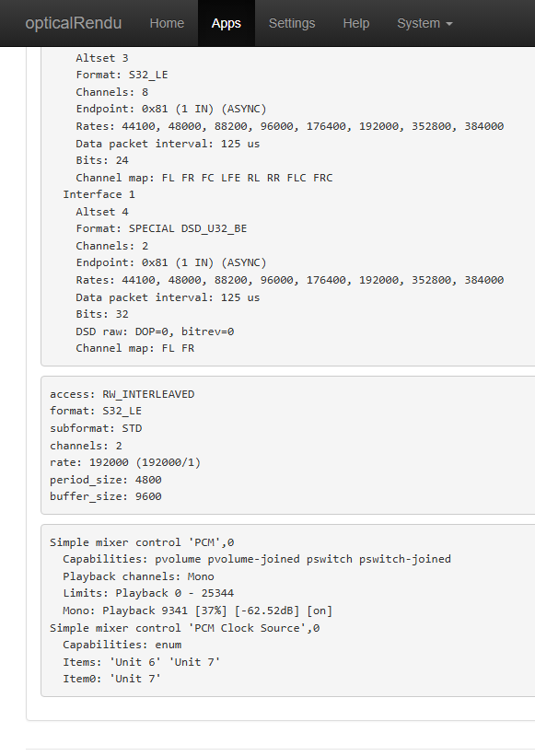Click the 'period_size: 4800' line
Image resolution: width=535 pixels, height=756 pixels.
coord(106,480)
